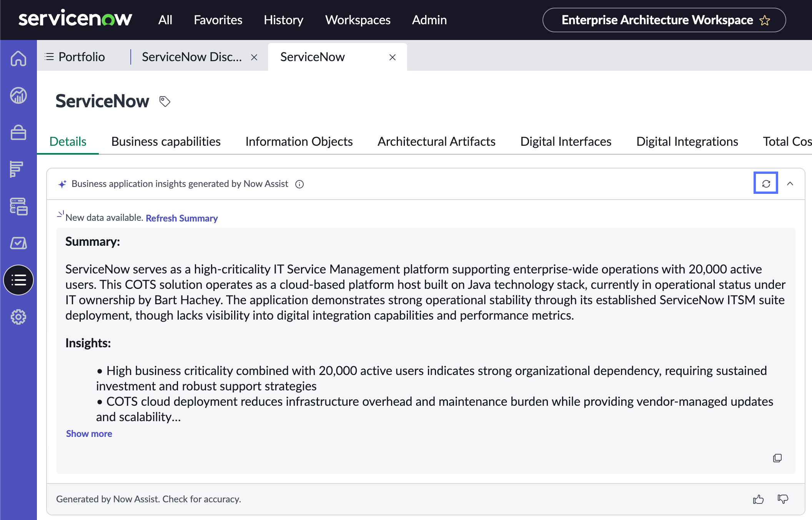
Task: Open the All menu
Action: click(165, 20)
